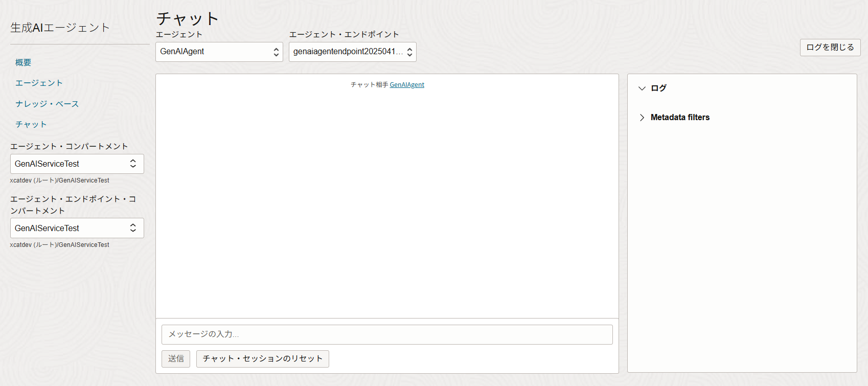Open the GenAIAgent agent selector dropdown
868x386 pixels.
[x=219, y=52]
